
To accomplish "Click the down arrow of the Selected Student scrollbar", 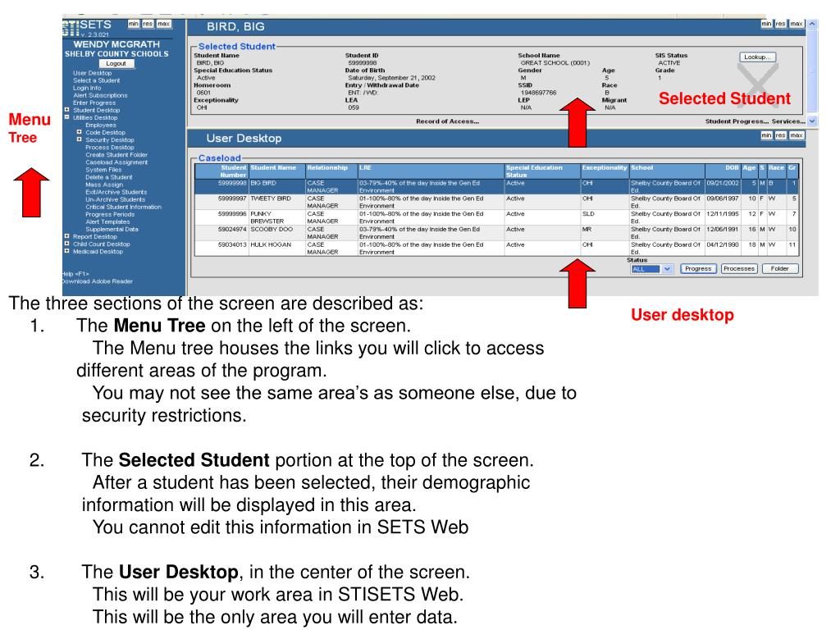I will tap(812, 121).
